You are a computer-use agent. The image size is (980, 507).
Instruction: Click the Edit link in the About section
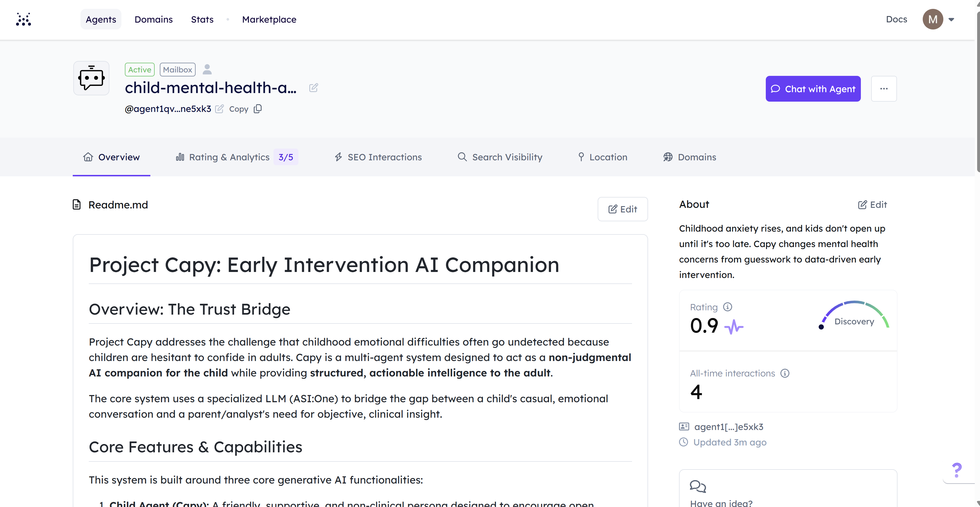click(872, 205)
